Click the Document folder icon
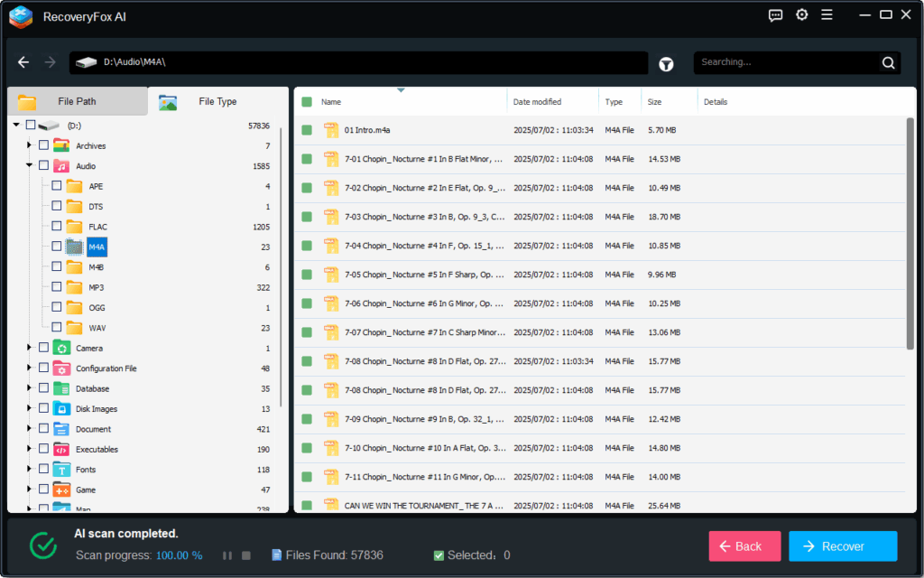The image size is (924, 578). click(x=61, y=429)
